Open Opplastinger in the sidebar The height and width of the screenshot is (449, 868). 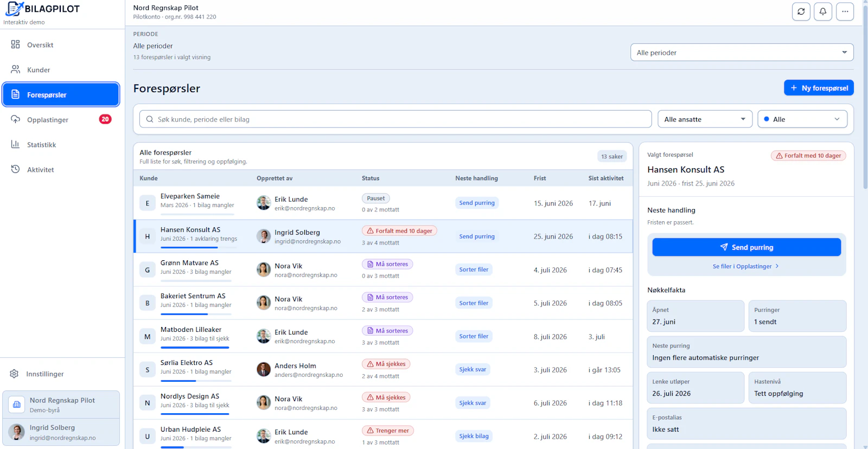(x=61, y=120)
